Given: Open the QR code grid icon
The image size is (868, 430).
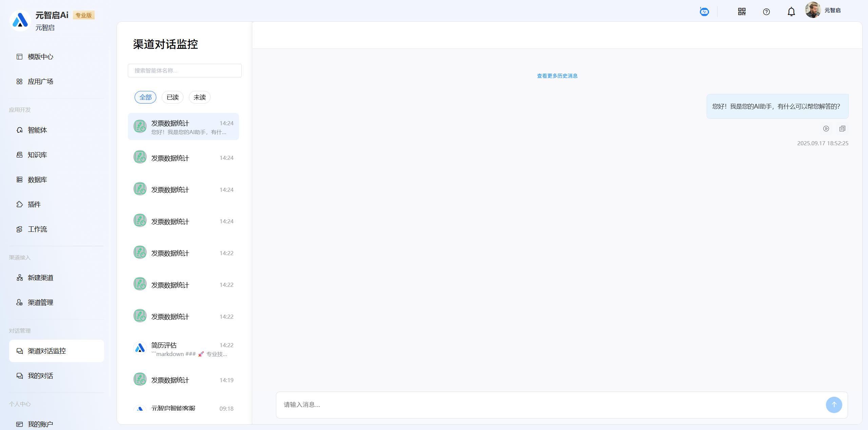Looking at the screenshot, I should (x=742, y=12).
